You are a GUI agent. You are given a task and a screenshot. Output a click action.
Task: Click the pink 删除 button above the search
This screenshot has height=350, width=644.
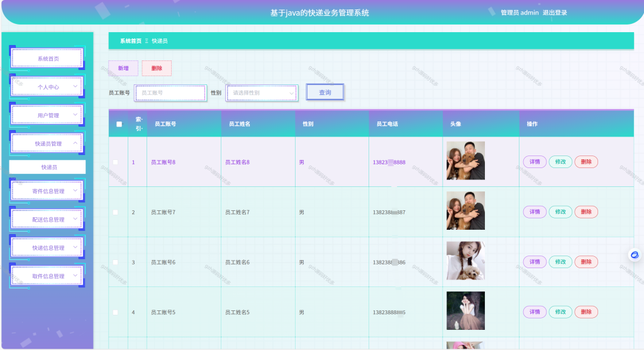157,68
